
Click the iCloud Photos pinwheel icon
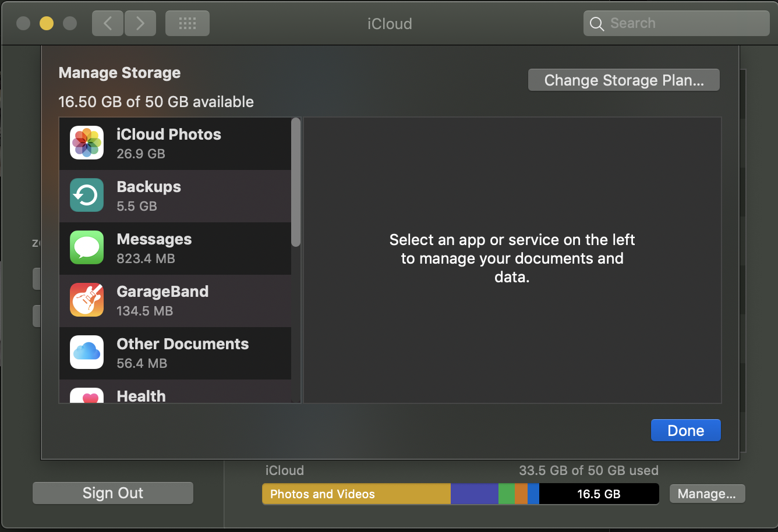87,143
